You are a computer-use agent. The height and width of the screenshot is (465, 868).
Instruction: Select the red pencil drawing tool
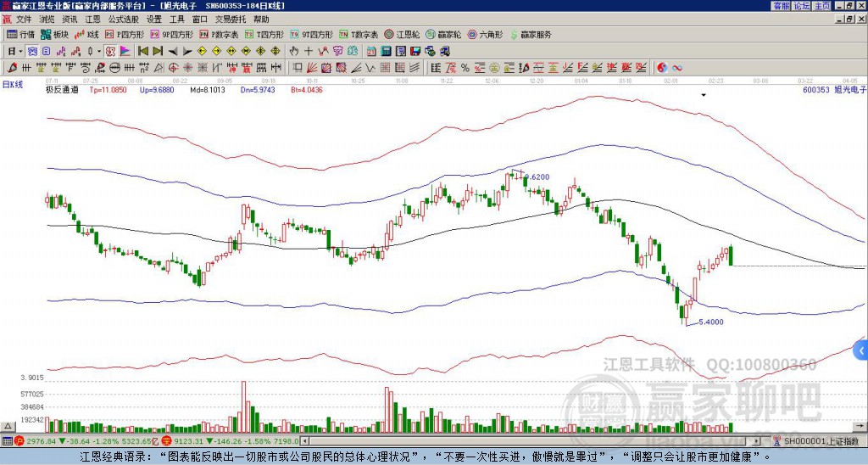click(x=11, y=68)
